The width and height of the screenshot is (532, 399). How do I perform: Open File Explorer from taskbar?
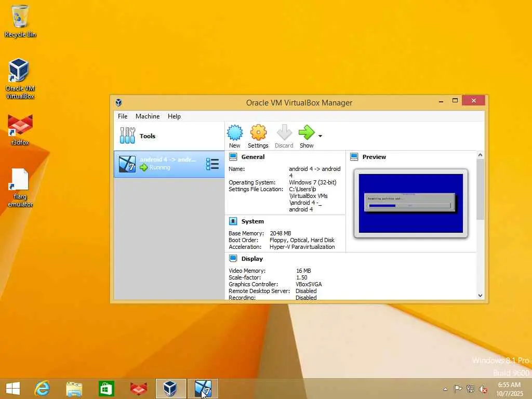pyautogui.click(x=74, y=389)
